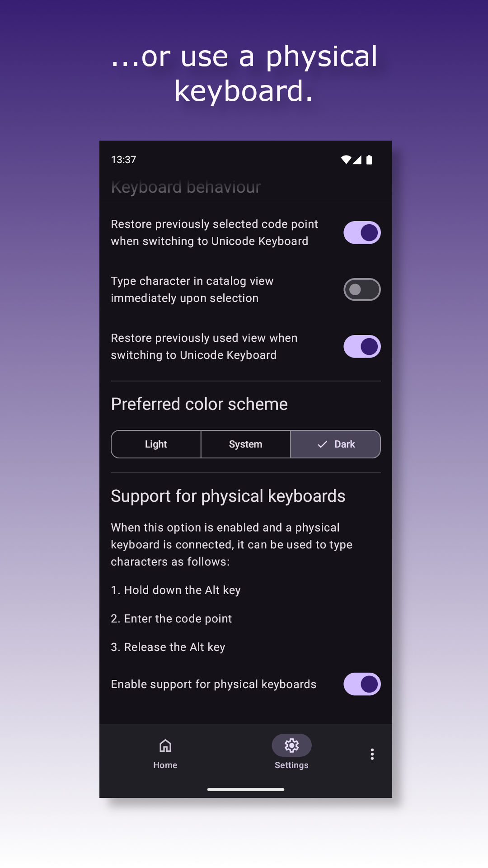Tap the Wi-Fi status icon

(346, 160)
